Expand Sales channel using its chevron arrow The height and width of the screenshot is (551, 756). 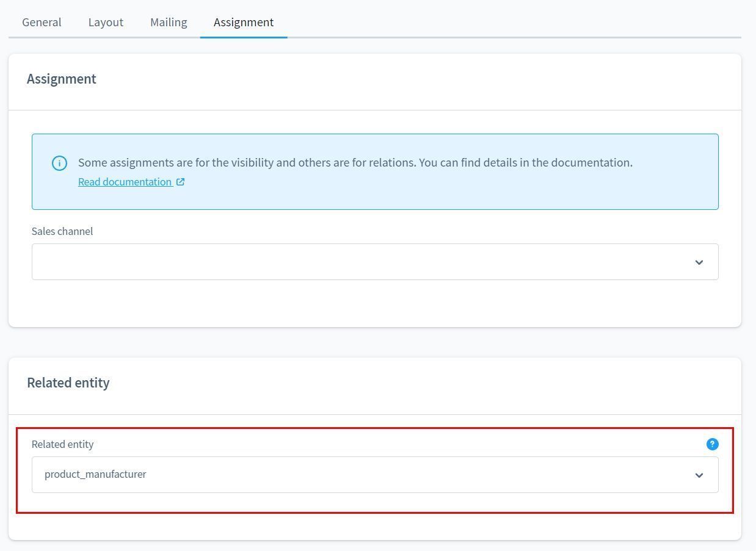[699, 262]
